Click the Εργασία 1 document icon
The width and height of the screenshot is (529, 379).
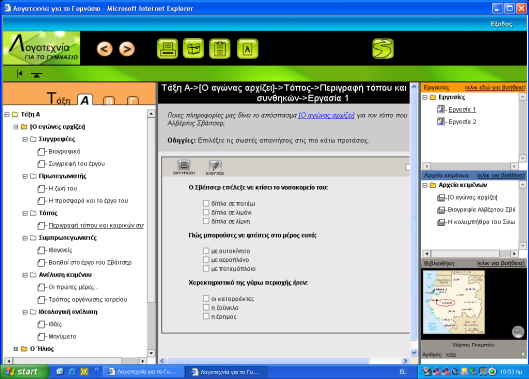click(441, 109)
